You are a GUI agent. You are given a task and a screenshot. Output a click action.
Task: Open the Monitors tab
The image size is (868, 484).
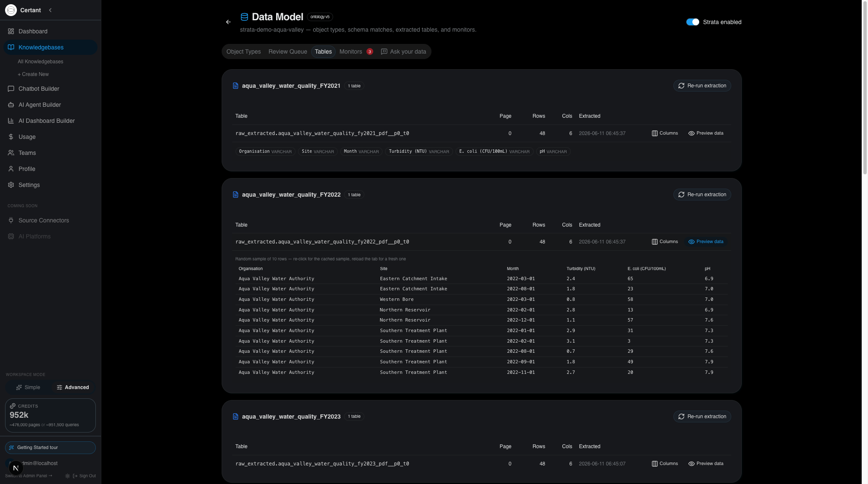[356, 51]
